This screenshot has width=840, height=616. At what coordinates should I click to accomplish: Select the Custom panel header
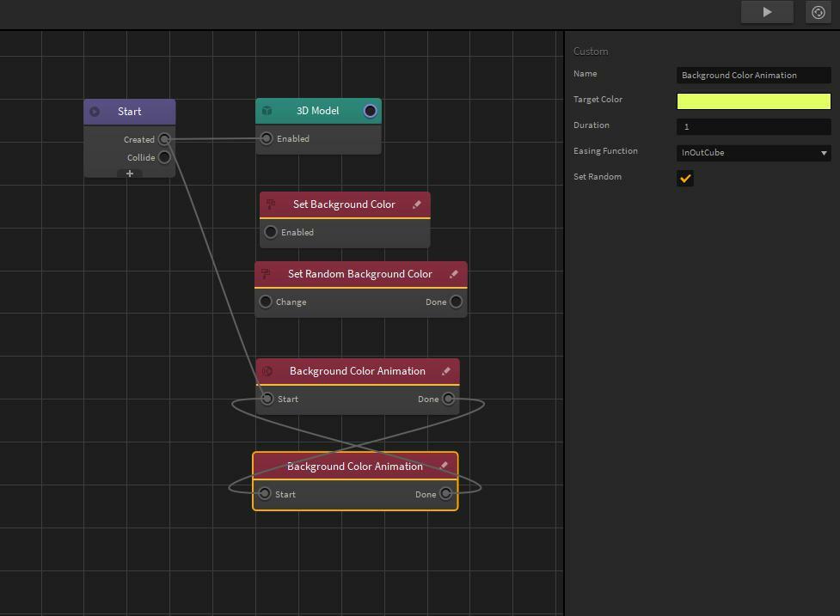coord(591,51)
